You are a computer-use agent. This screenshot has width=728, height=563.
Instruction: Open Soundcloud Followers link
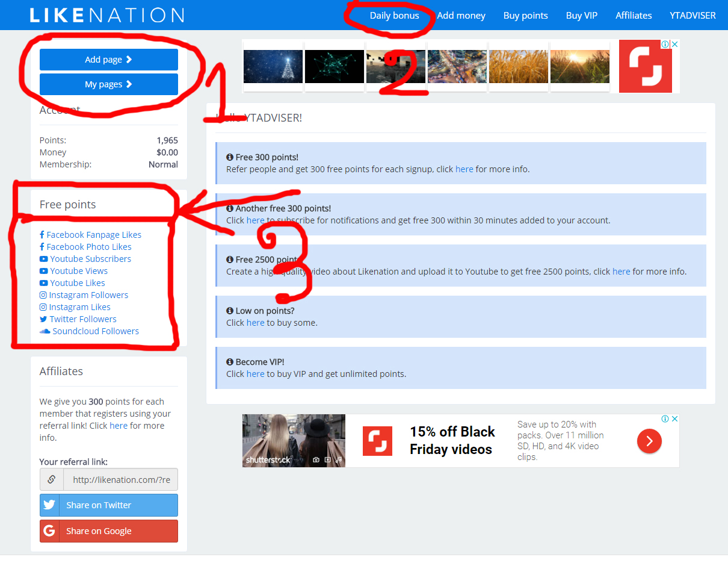coord(96,331)
